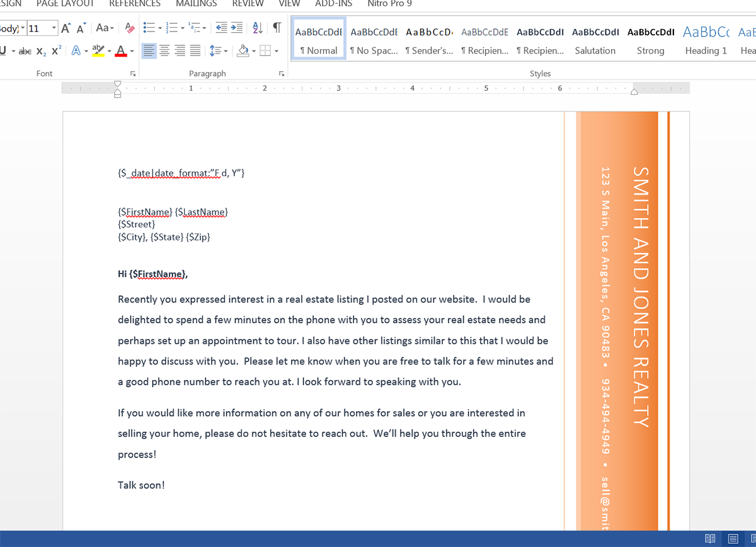Apply yellow text highlight color
This screenshot has width=756, height=547.
coord(98,51)
